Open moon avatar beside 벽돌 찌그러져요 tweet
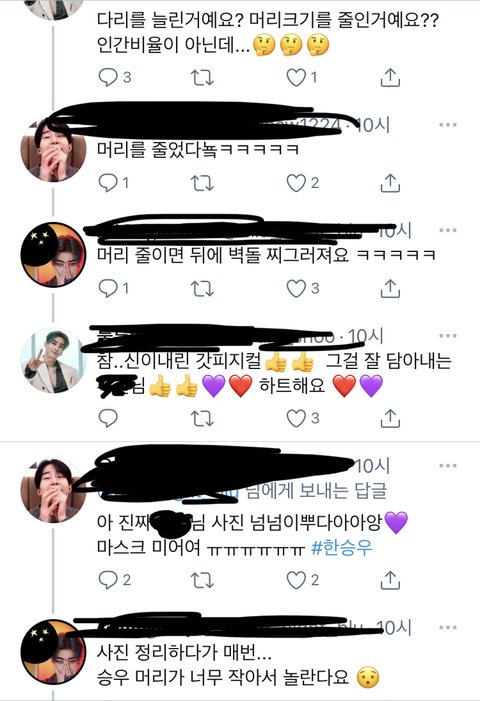 [53, 254]
